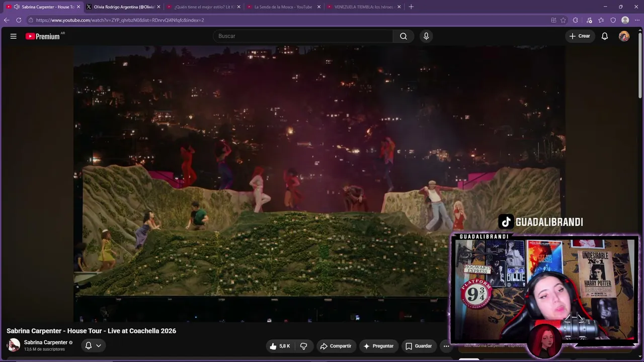Open the media control music icon
This screenshot has height=362, width=644.
(x=589, y=20)
